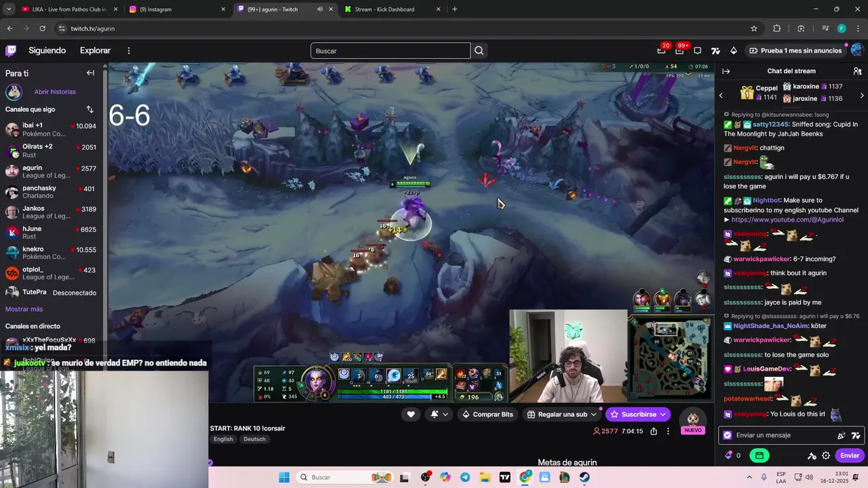Open ibai channel in sidebar
Viewport: 868px width, 488px height.
pos(51,129)
